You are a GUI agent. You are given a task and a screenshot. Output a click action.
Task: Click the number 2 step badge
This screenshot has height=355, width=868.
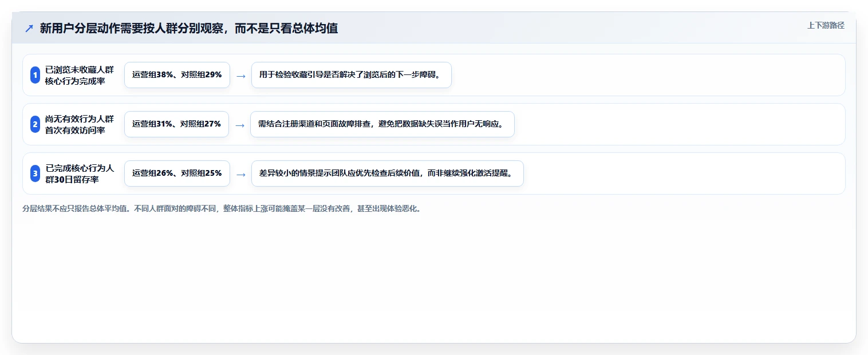point(35,124)
